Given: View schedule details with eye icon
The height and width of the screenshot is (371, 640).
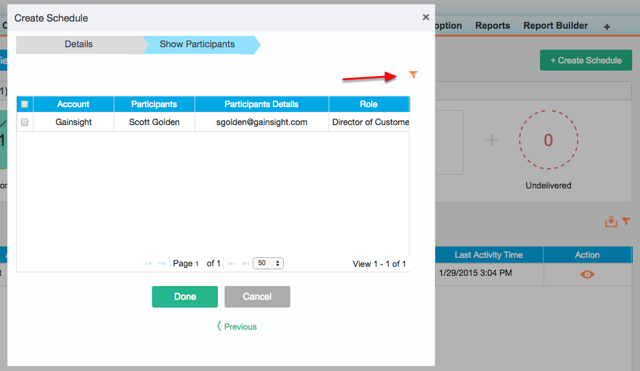Looking at the screenshot, I should coord(587,274).
